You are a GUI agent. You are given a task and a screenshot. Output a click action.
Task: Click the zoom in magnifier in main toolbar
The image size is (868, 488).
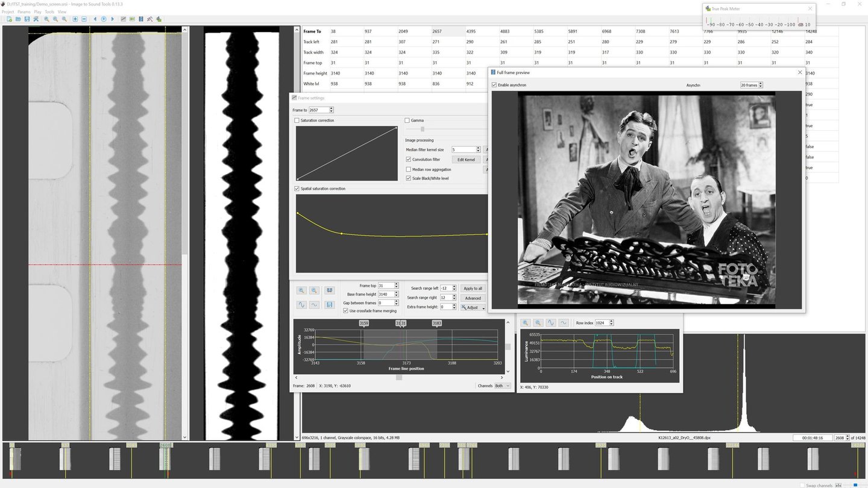(x=46, y=19)
